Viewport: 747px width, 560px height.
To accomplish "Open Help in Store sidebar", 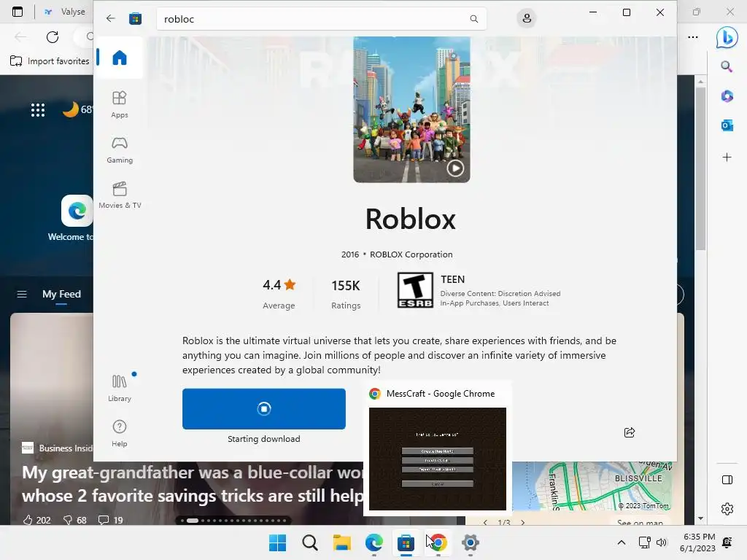I will tap(120, 433).
